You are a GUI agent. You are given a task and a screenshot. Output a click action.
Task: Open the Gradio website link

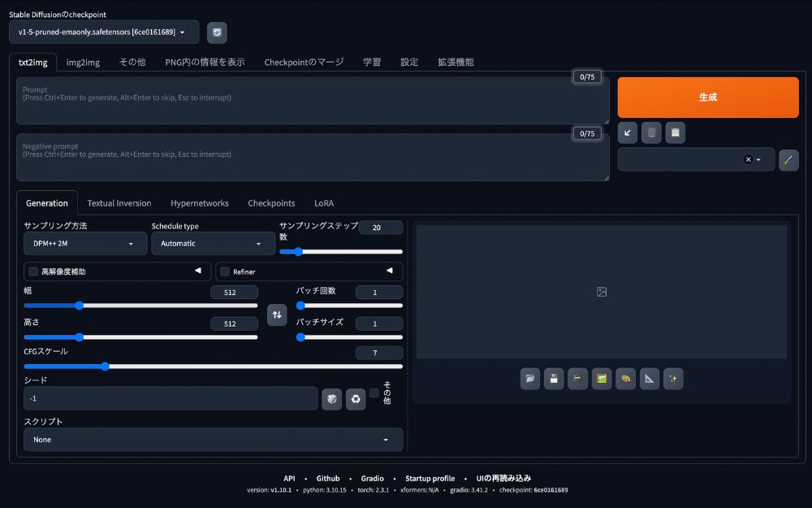[x=373, y=478]
